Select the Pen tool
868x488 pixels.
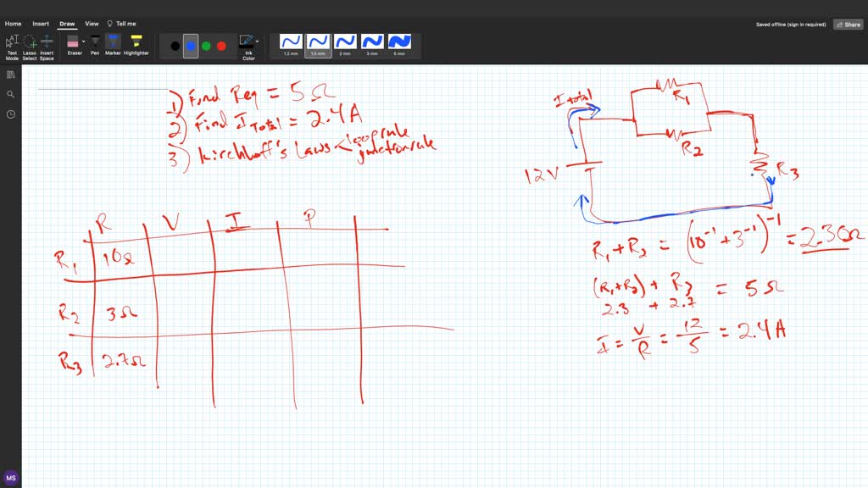[x=96, y=41]
